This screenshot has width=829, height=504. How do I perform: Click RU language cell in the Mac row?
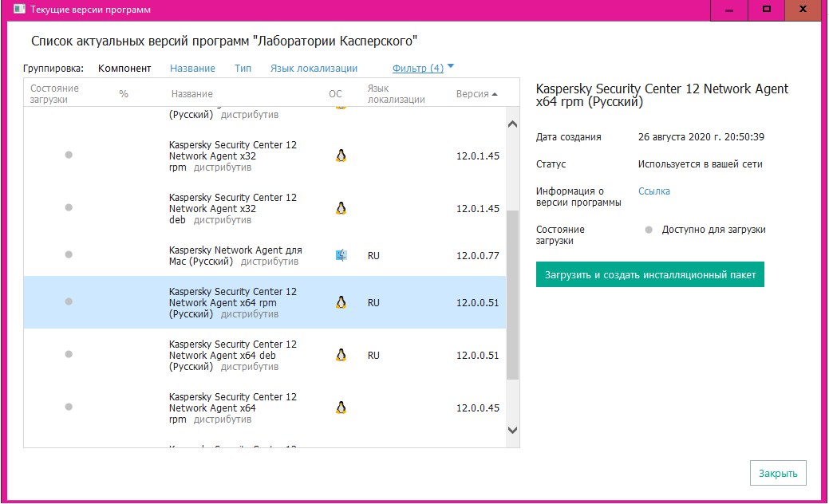[x=373, y=256]
